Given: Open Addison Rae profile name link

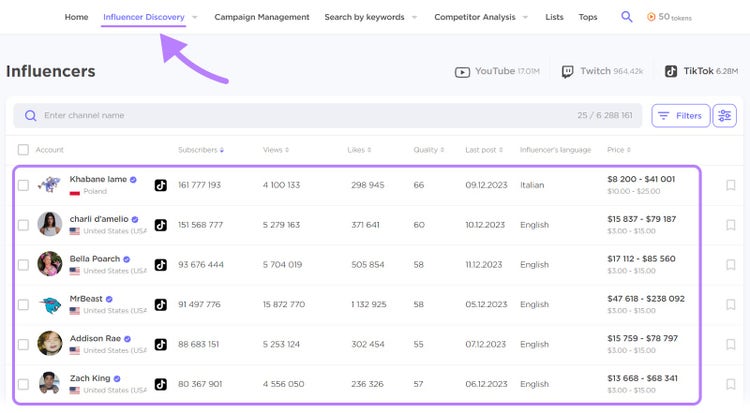Looking at the screenshot, I should click(95, 338).
